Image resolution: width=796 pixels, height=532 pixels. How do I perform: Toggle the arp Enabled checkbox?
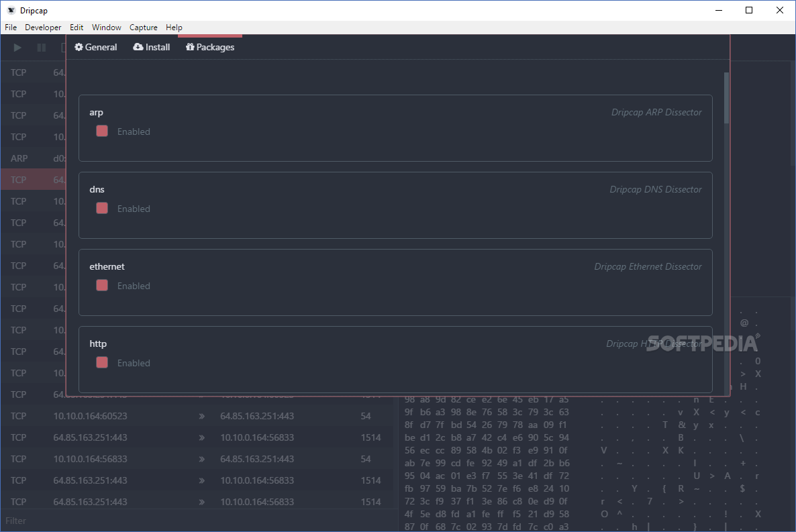coord(102,131)
